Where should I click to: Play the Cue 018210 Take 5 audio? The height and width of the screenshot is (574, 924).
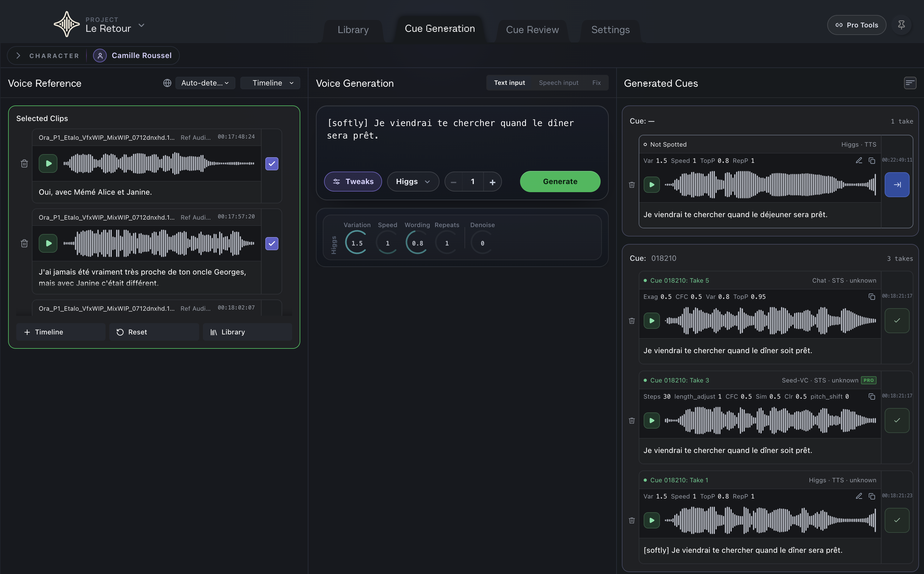[x=652, y=321]
